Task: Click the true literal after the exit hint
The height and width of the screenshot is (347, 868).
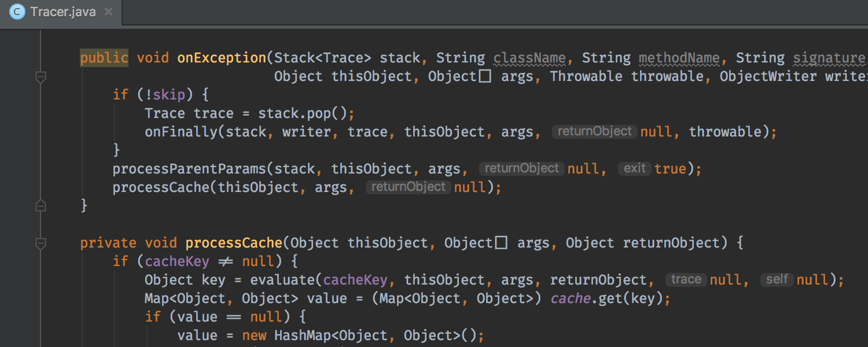Action: coord(670,169)
